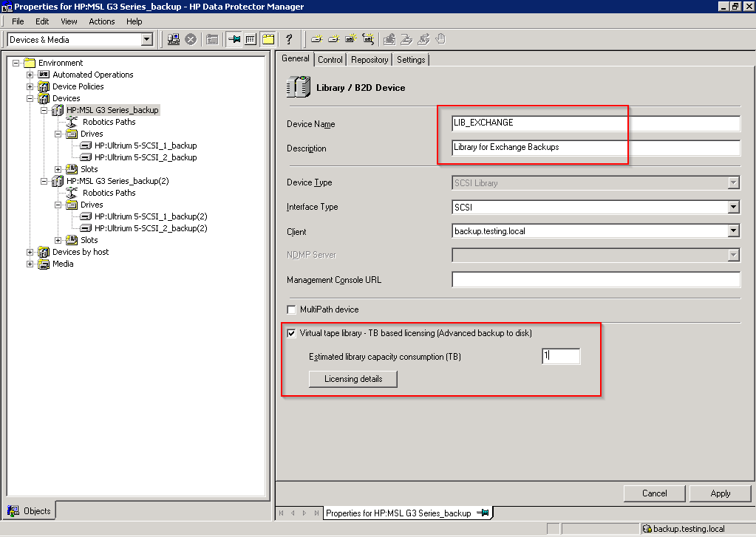The width and height of the screenshot is (756, 537).
Task: Click the Help question mark toolbar icon
Action: tap(289, 39)
